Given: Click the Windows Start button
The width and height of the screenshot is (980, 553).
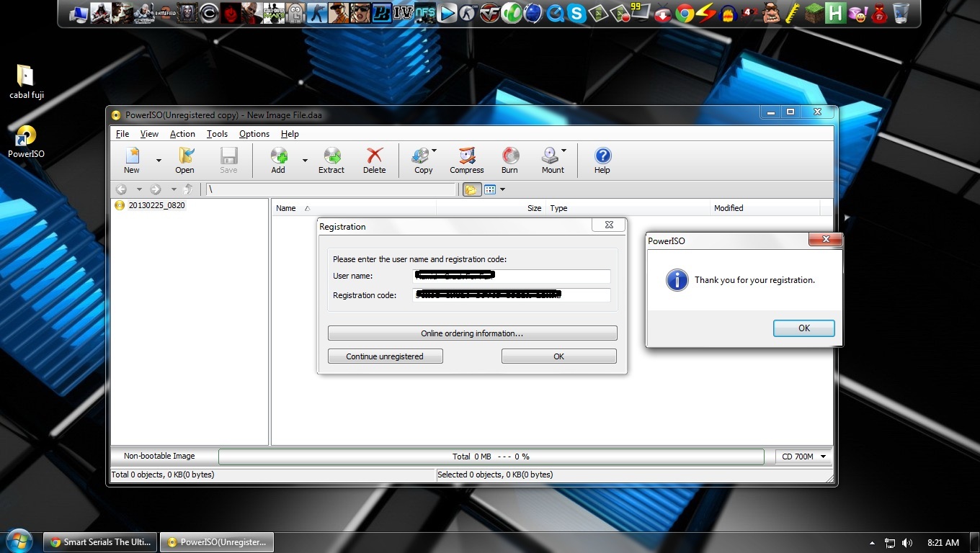Looking at the screenshot, I should point(18,541).
